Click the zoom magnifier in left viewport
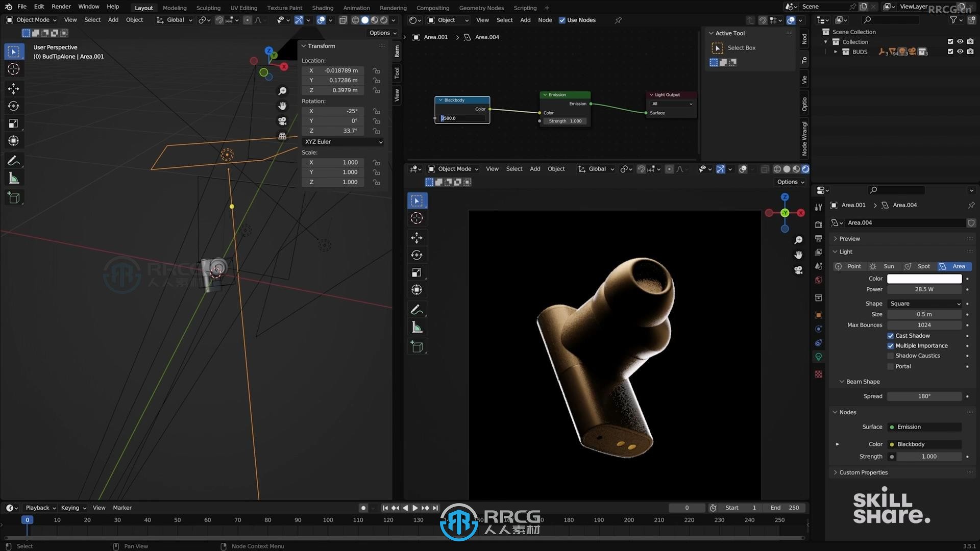 [x=282, y=91]
